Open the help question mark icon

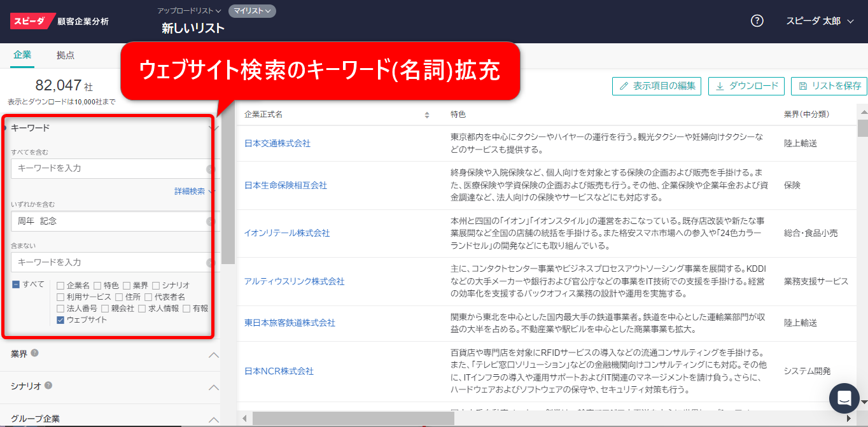[757, 20]
